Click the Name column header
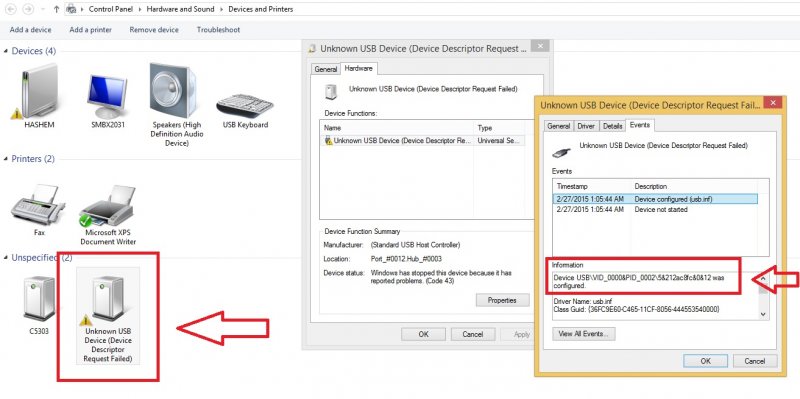This screenshot has height=399, width=800. tap(398, 128)
